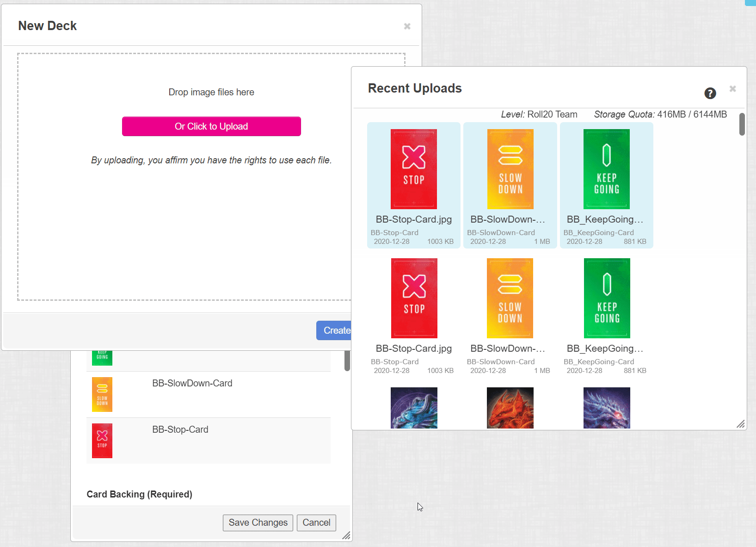Click the Slow Down card icon in deck list
Image resolution: width=756 pixels, height=547 pixels.
click(x=102, y=394)
